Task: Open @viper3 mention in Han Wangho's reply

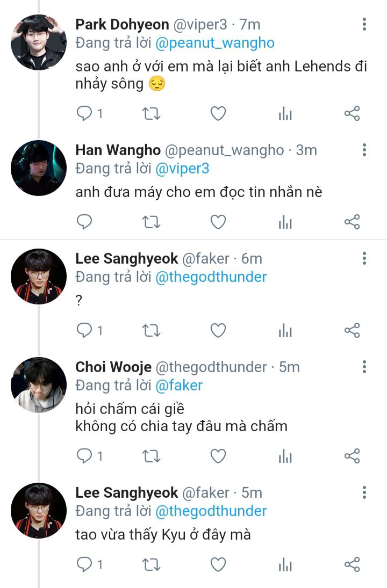Action: pos(182,169)
